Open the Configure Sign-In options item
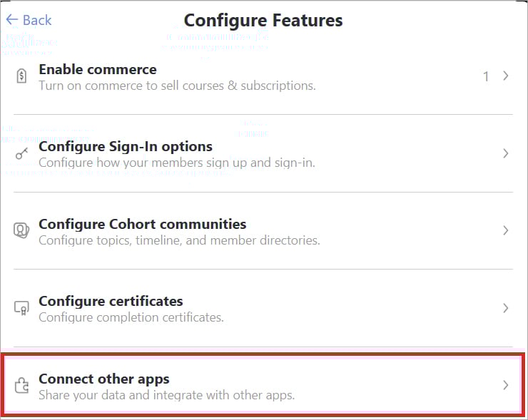Screen dimensions: 528x420 click(x=126, y=146)
